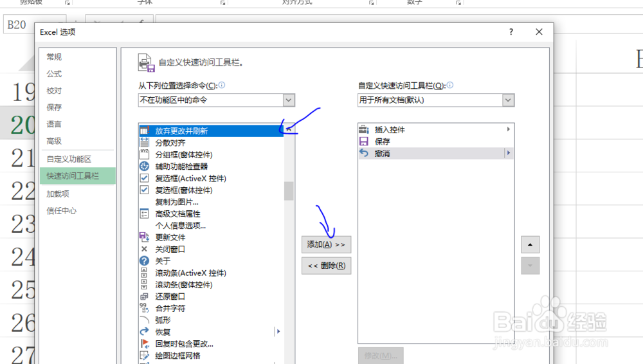Click the 复选框(ActiveX 控件) checkbox icon
643x364 pixels.
tap(144, 178)
